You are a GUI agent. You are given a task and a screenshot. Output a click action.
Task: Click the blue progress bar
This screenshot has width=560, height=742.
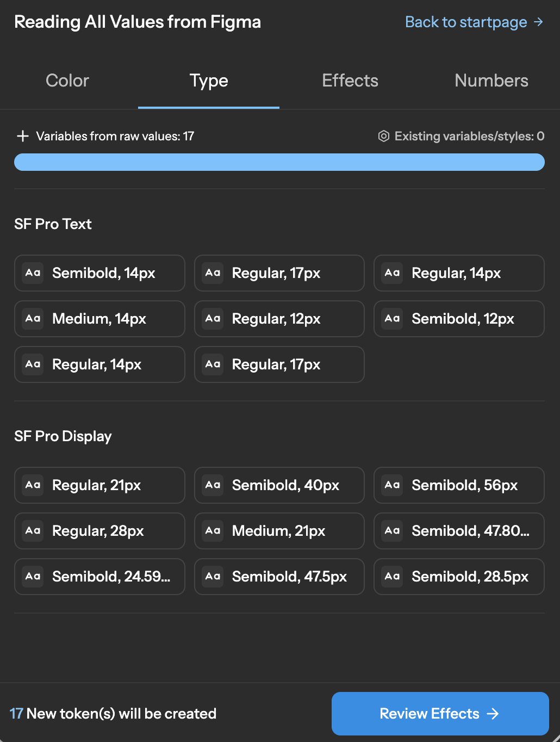pos(279,162)
